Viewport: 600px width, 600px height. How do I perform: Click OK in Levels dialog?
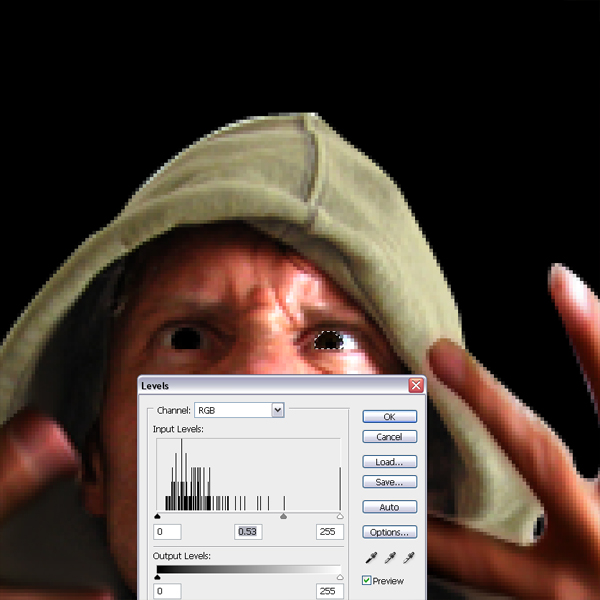[390, 417]
